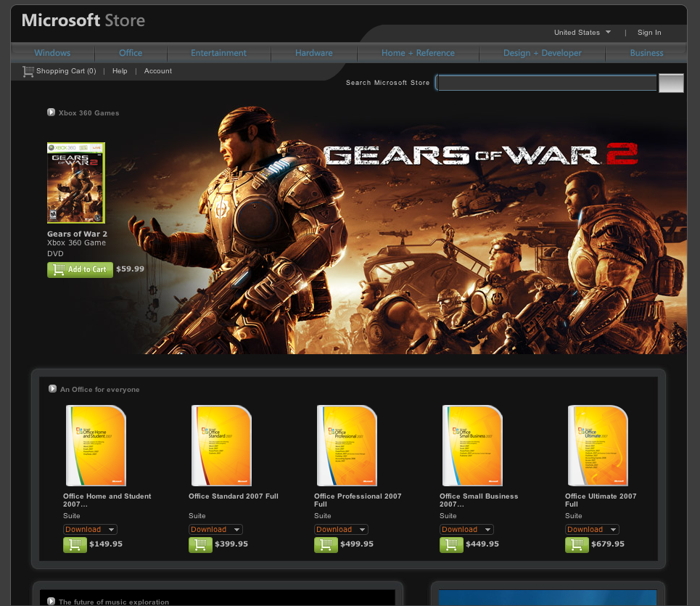Viewport: 700px width, 606px height.
Task: Click the An Office for everyone arrow icon
Action: coord(52,388)
